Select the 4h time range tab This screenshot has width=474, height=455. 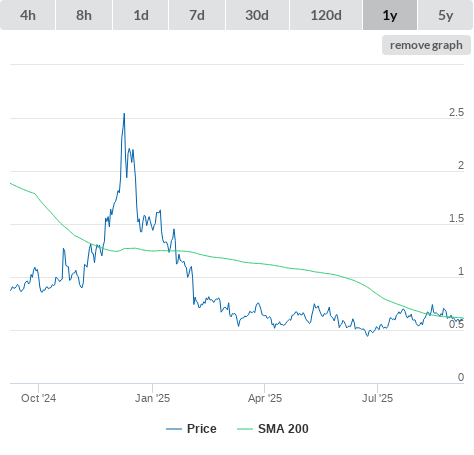(28, 15)
